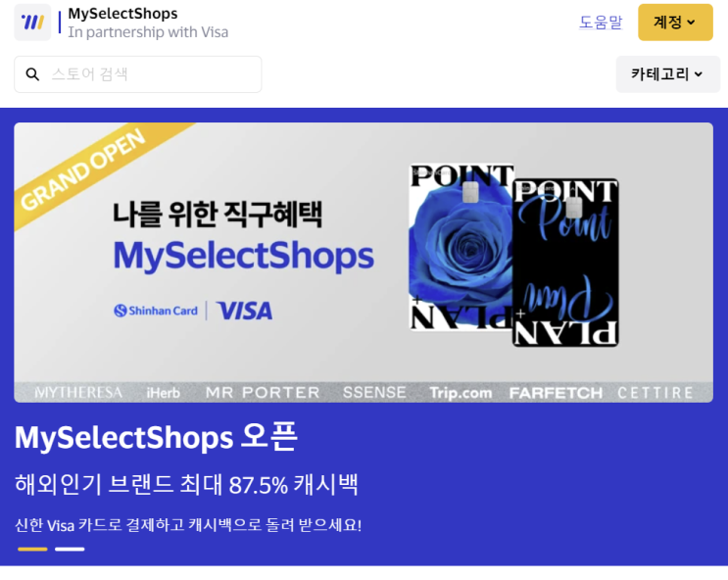Click the VISA logo in banner
728x580 pixels.
[x=245, y=311]
